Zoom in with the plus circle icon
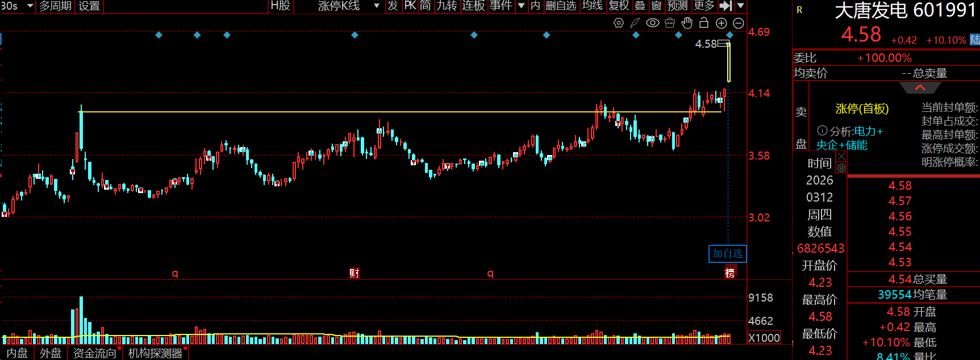Viewport: 980px width, 360px height. point(721,23)
